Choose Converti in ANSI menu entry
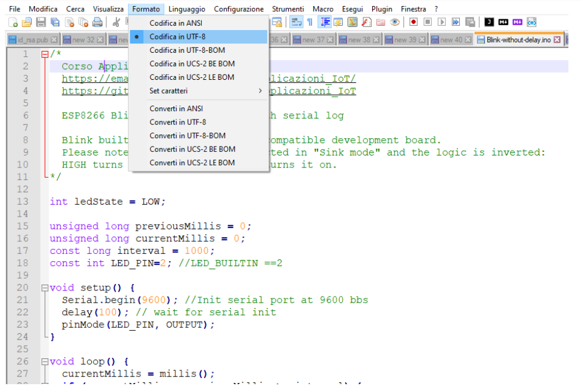Image resolution: width=581 pixels, height=392 pixels. [x=176, y=109]
